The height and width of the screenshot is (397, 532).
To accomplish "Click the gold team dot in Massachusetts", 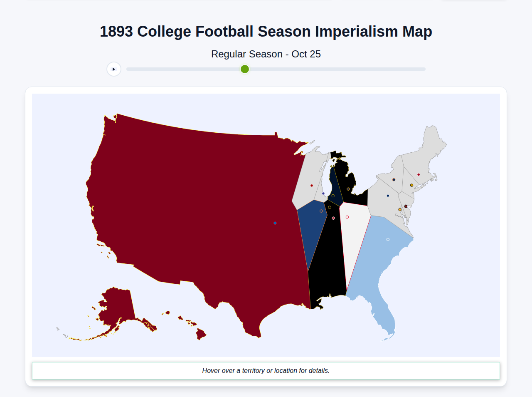I will click(411, 185).
